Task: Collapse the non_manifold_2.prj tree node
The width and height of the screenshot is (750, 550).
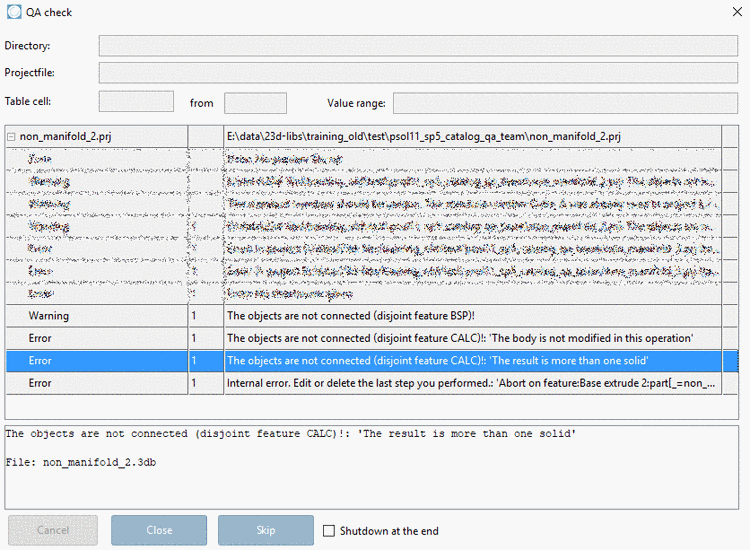Action: [11, 137]
